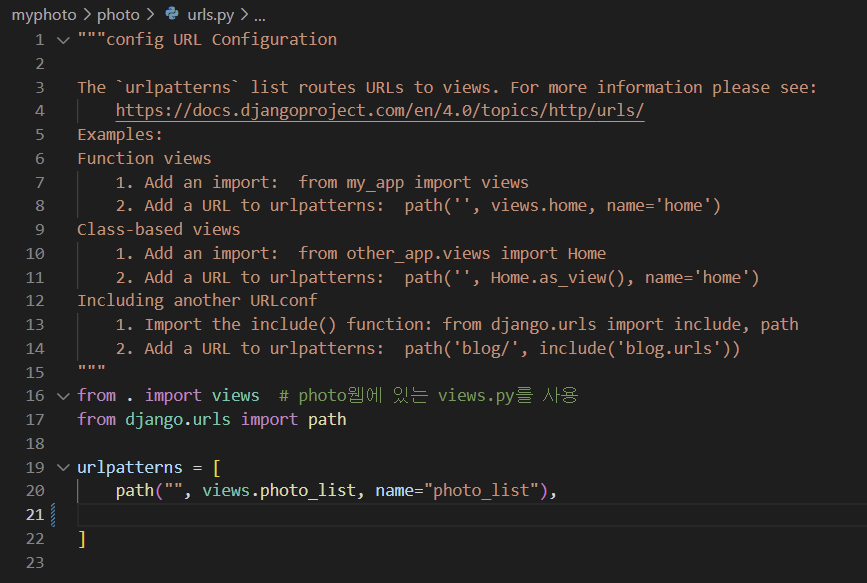Select the urls.py breadcrumb item
The image size is (867, 583).
pos(210,15)
